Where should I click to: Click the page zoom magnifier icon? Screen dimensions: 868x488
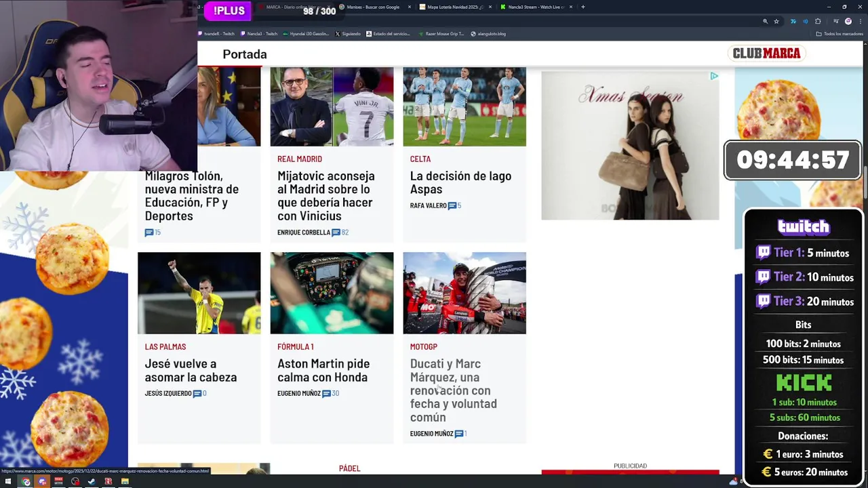(x=765, y=21)
